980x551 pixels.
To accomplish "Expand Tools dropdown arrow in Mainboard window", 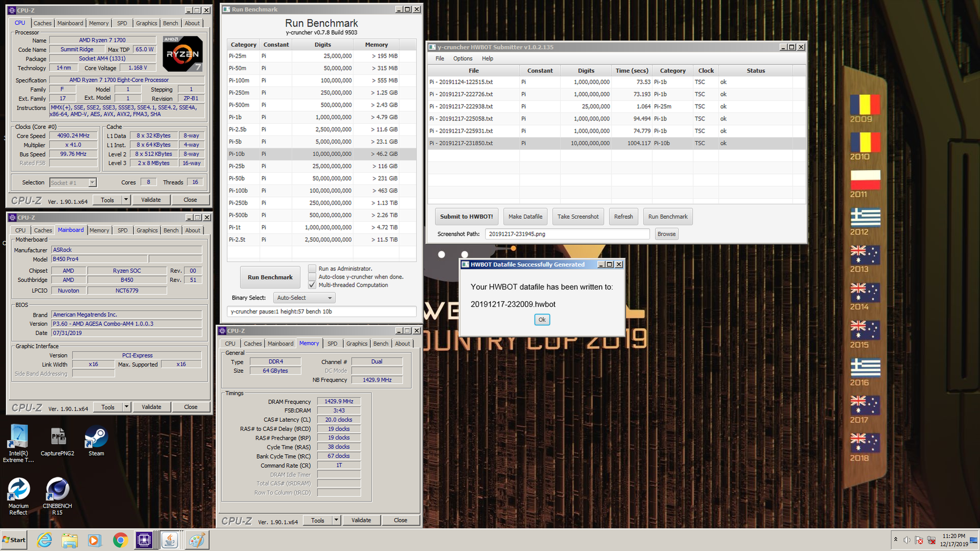I will coord(127,407).
